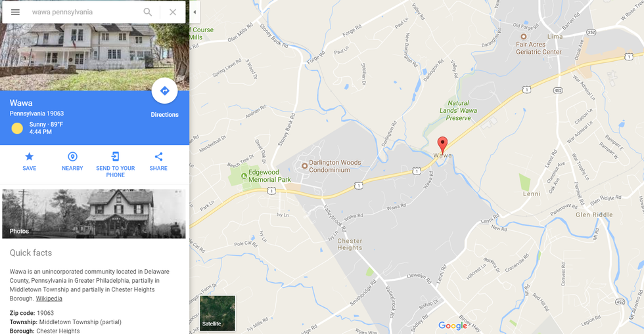Click the magnifying glass search icon

point(147,12)
